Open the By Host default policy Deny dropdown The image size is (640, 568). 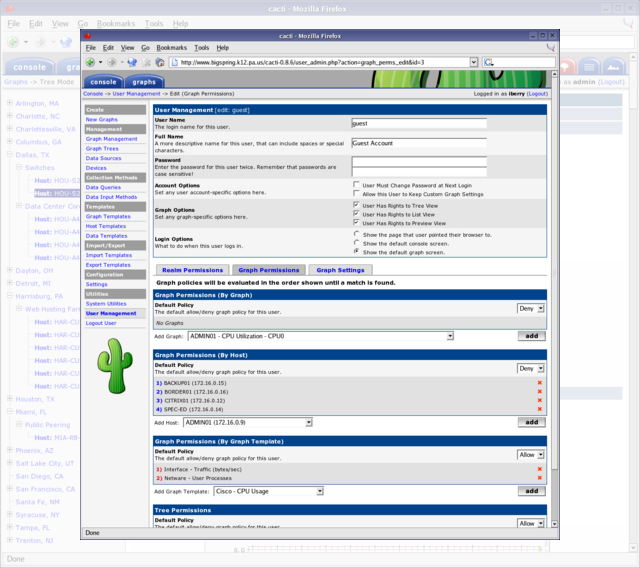click(x=531, y=368)
